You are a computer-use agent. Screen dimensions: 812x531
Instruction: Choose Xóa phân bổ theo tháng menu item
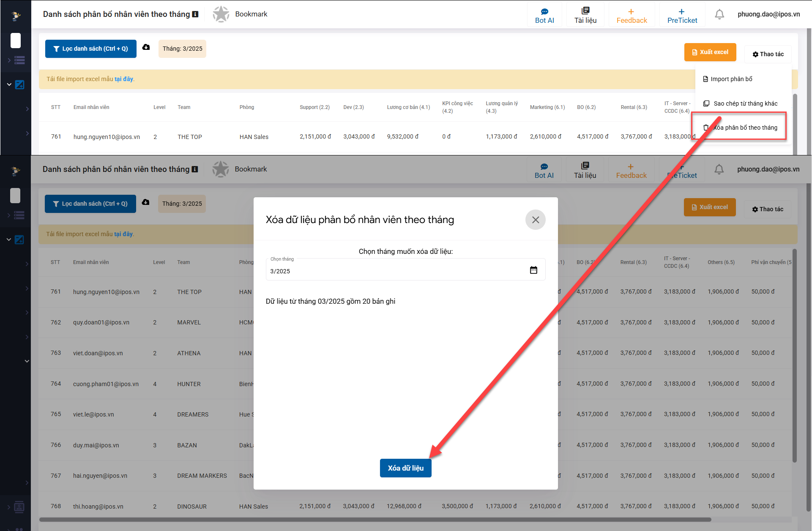pyautogui.click(x=744, y=128)
